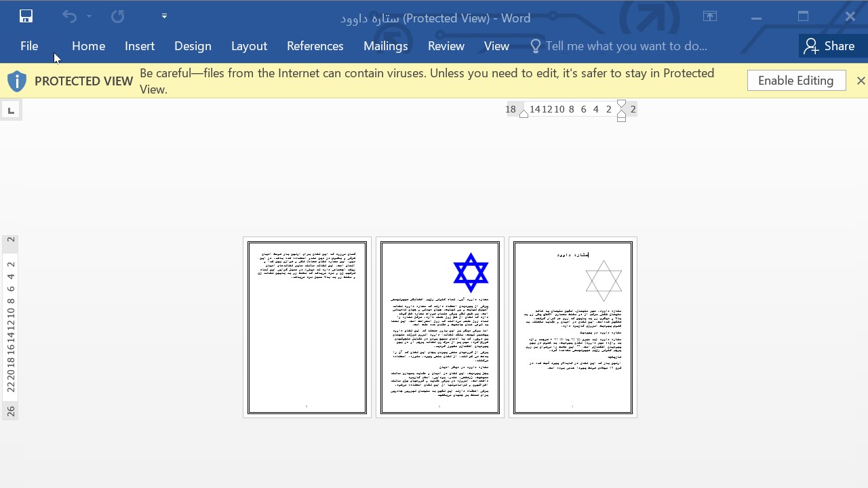
Task: Click the Protected View shield icon
Action: point(17,81)
